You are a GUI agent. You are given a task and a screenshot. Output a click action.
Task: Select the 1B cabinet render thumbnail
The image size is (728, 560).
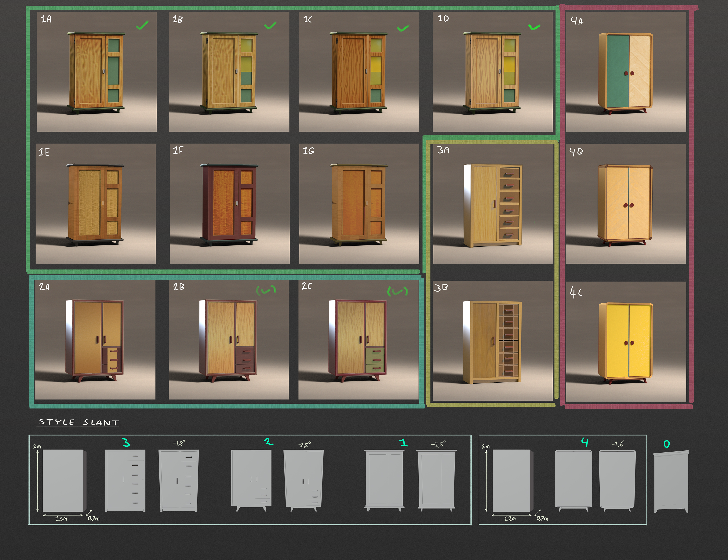(x=229, y=72)
